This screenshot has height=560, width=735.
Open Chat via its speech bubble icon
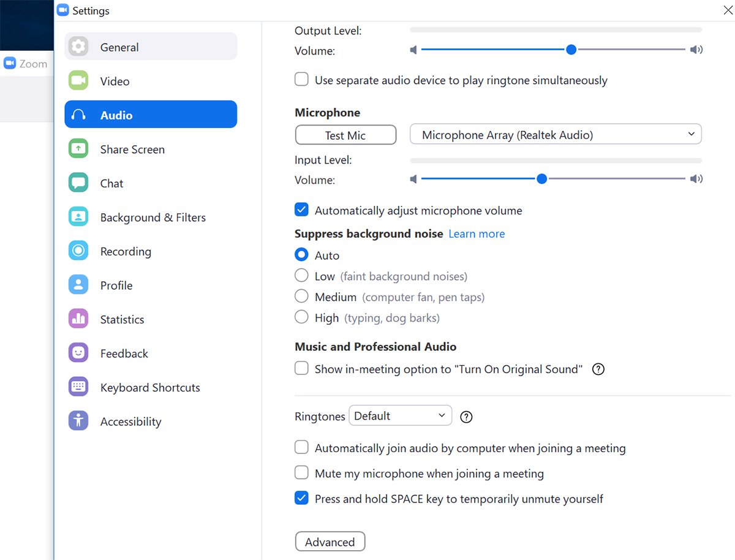pyautogui.click(x=78, y=183)
